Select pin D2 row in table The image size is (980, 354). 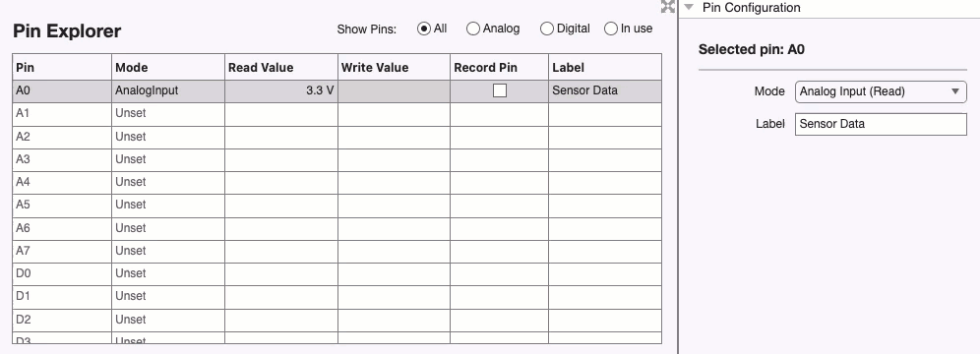click(x=337, y=320)
